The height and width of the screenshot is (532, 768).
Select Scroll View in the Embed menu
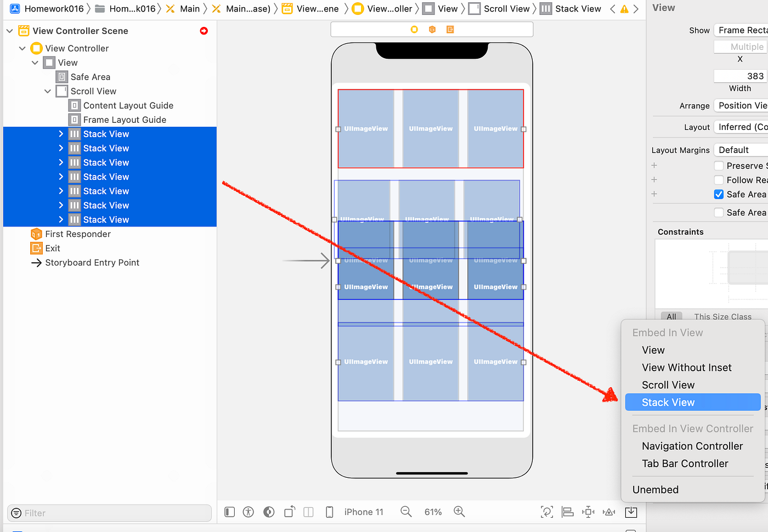pos(668,384)
